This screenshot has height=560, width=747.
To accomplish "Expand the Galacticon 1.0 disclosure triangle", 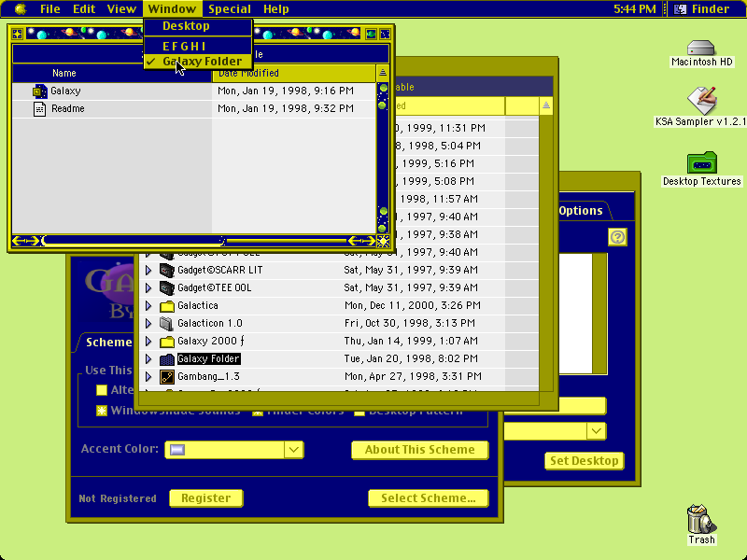I will [148, 323].
